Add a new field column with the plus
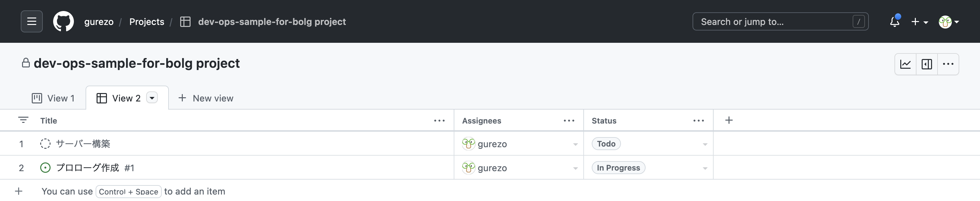Viewport: 980px width, 201px height. pos(729,120)
